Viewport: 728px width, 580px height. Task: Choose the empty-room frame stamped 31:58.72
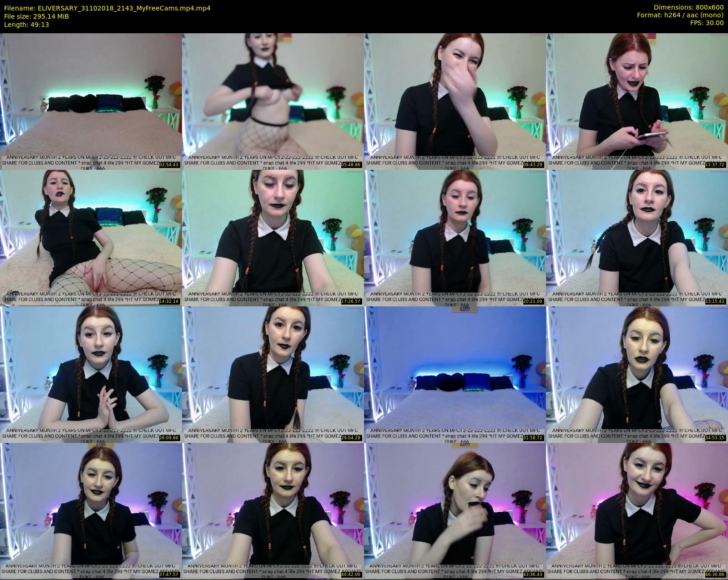click(x=455, y=374)
